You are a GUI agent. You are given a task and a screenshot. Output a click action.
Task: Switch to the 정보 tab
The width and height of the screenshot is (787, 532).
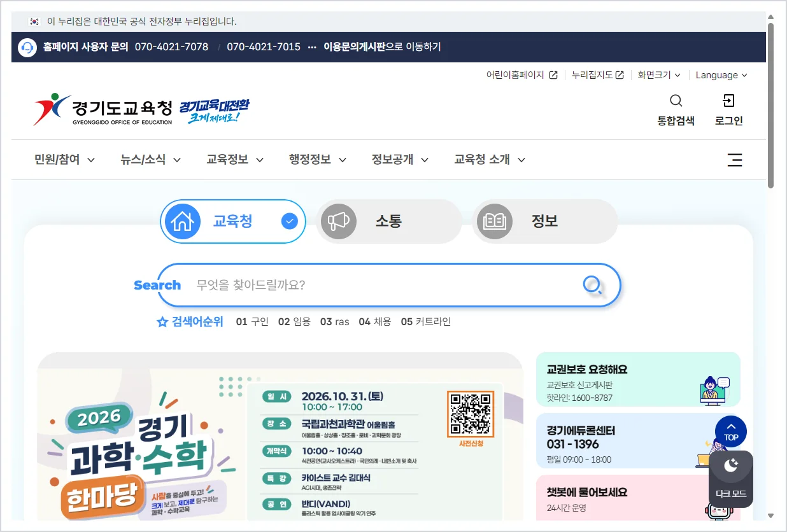545,221
